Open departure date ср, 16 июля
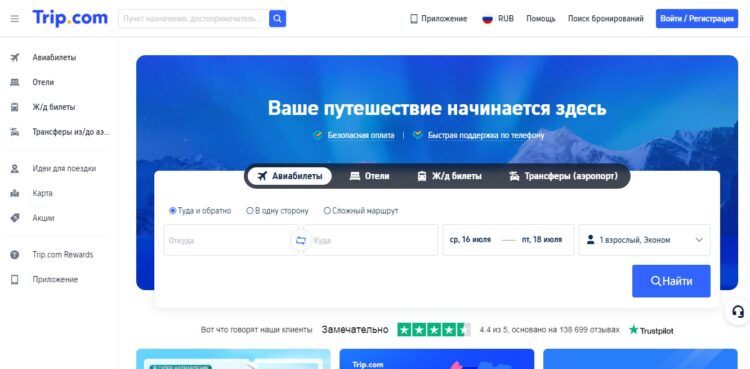The height and width of the screenshot is (369, 750). tap(470, 240)
